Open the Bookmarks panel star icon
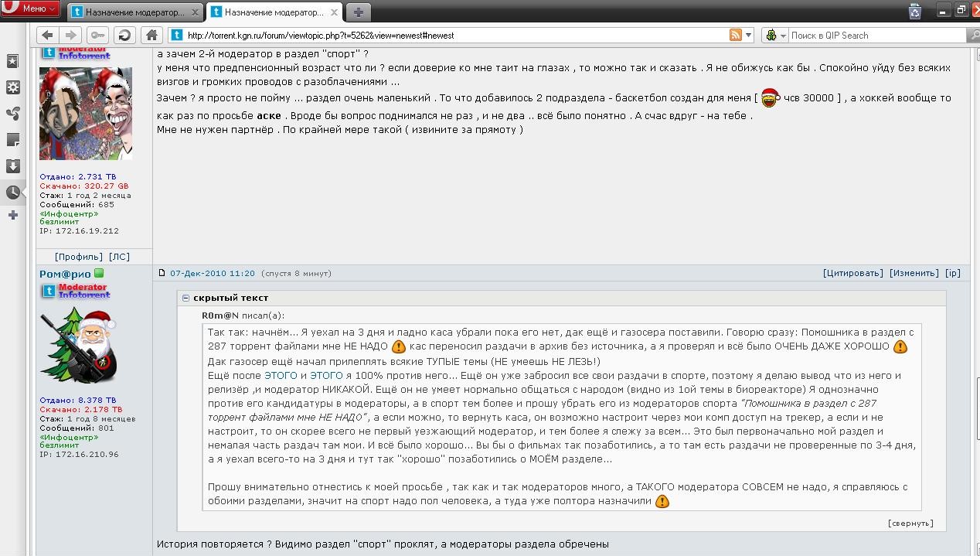980x556 pixels. point(12,62)
